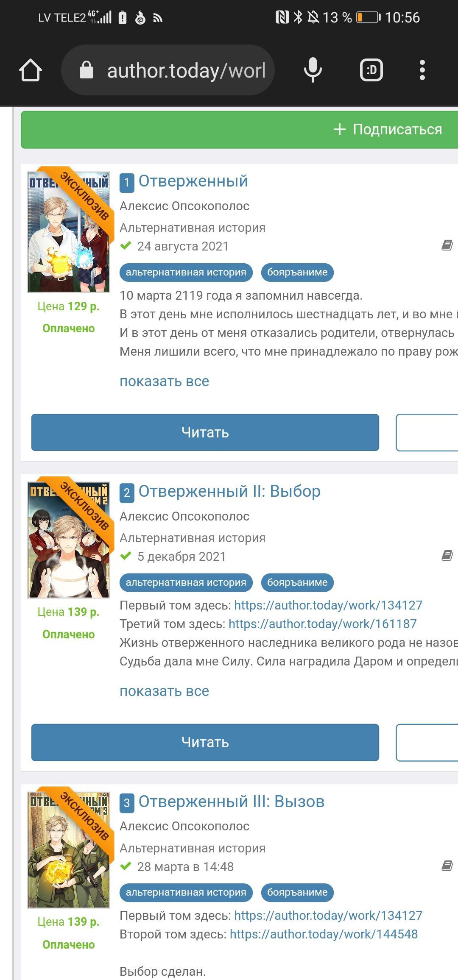Tap the padlock site security icon
The width and height of the screenshot is (458, 980).
click(87, 70)
